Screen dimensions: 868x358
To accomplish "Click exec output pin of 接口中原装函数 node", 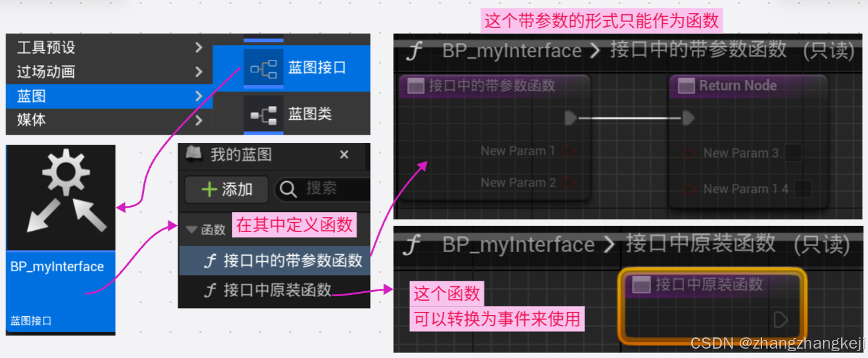I will click(780, 320).
